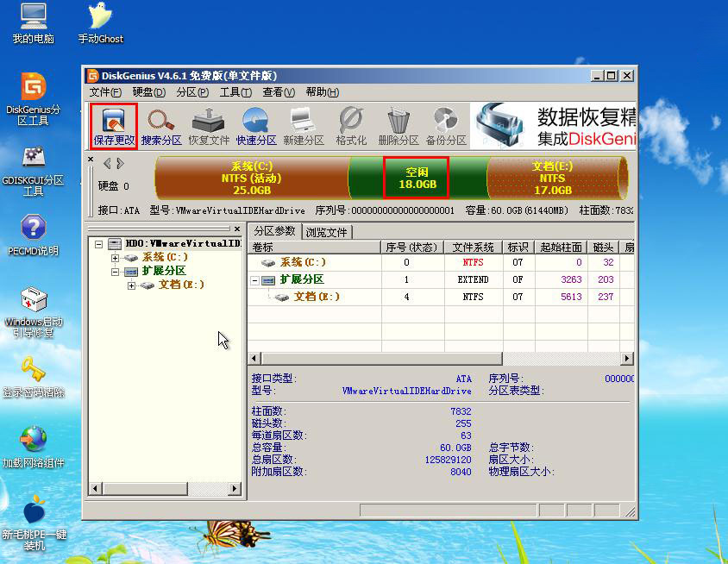This screenshot has width=728, height=564.
Task: Select the GDISKGUI分区工具 desktop icon
Action: [33, 171]
